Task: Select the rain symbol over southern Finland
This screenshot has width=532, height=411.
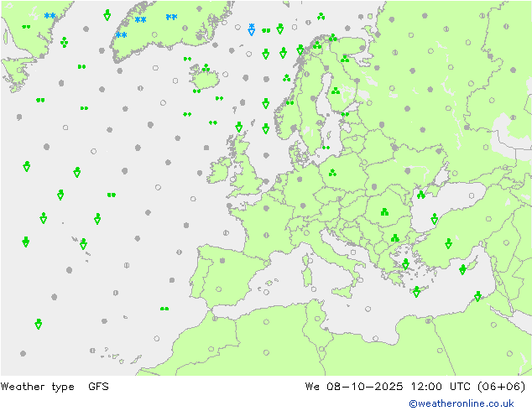Action: tap(336, 91)
